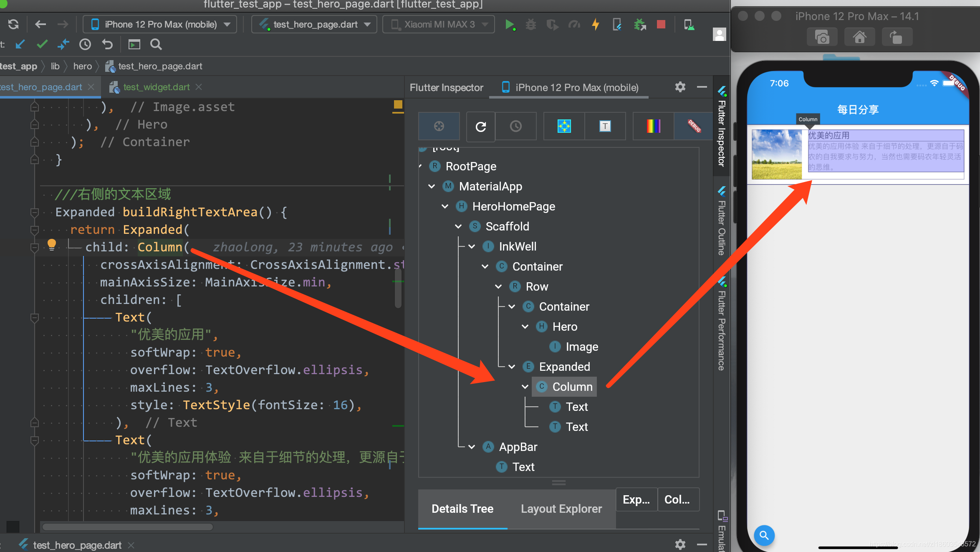980x552 pixels.
Task: Open iPhone 12 Pro Max device dropdown
Action: pos(160,25)
